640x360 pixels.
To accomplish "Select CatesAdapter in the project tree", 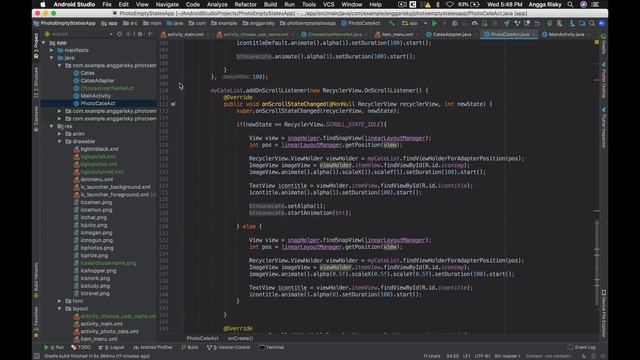I will tap(98, 80).
